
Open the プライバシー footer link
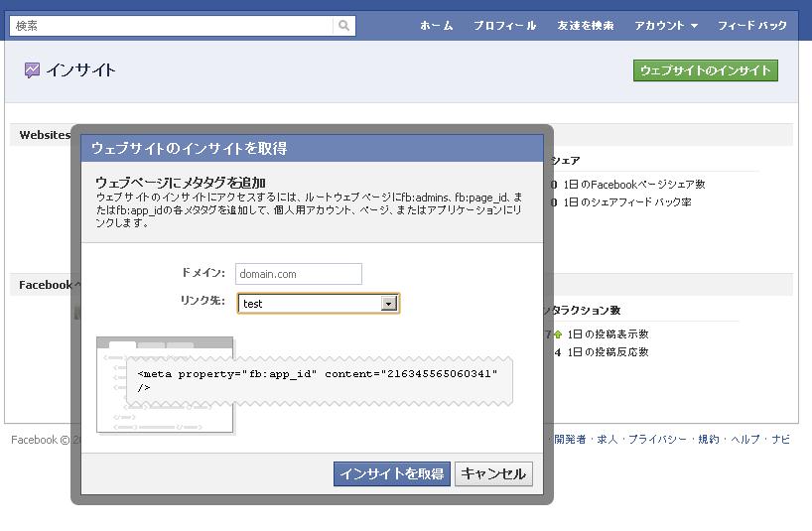[x=657, y=440]
